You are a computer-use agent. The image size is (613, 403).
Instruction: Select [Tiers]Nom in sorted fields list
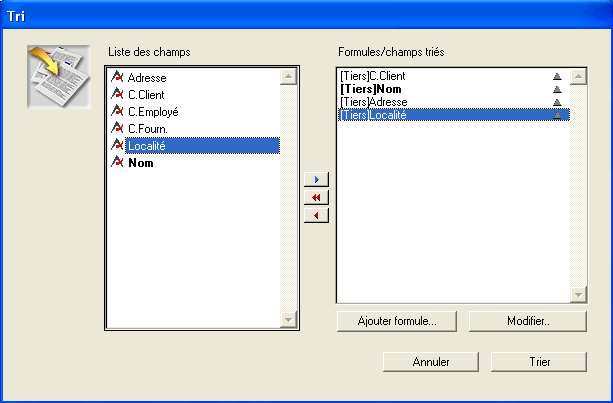371,89
